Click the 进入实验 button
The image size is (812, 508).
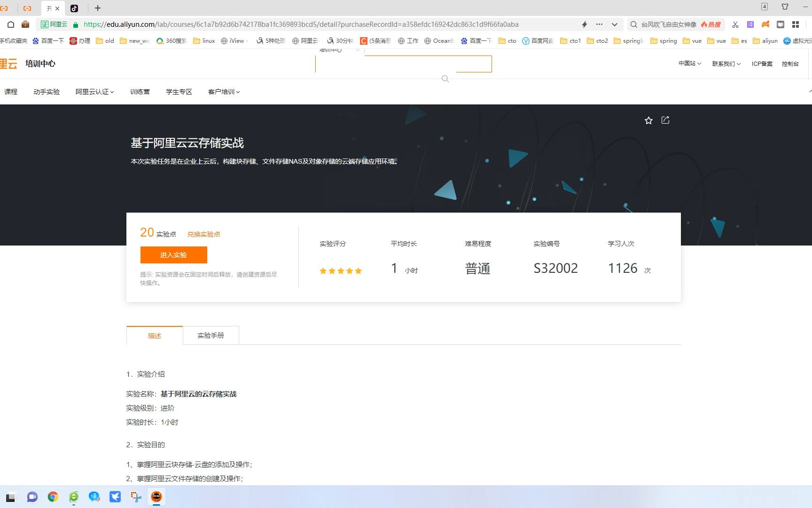(174, 255)
